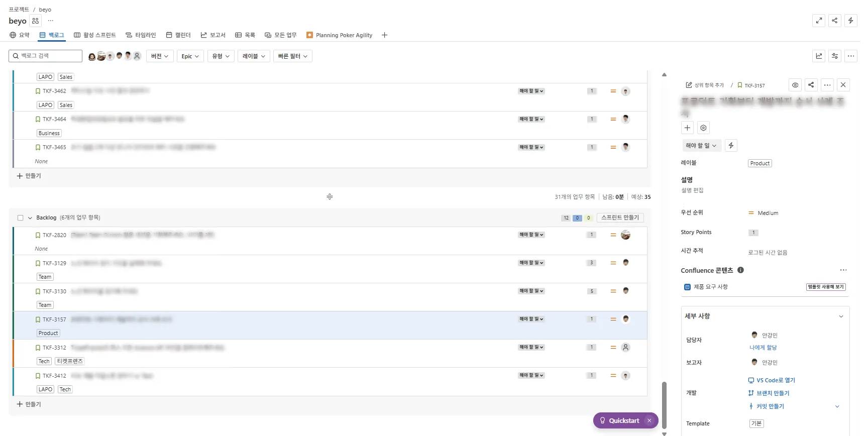Click the 백로그 검색 search field
The width and height of the screenshot is (868, 436).
[x=46, y=56]
